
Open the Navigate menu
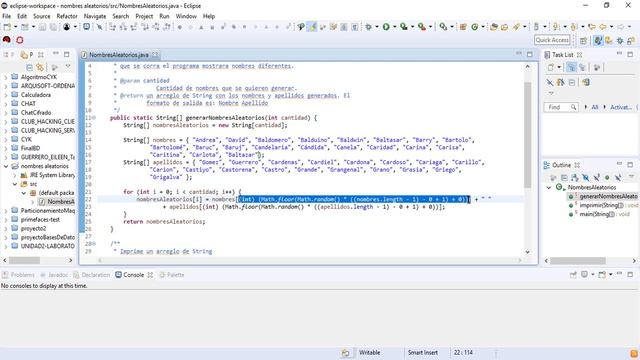pos(95,16)
